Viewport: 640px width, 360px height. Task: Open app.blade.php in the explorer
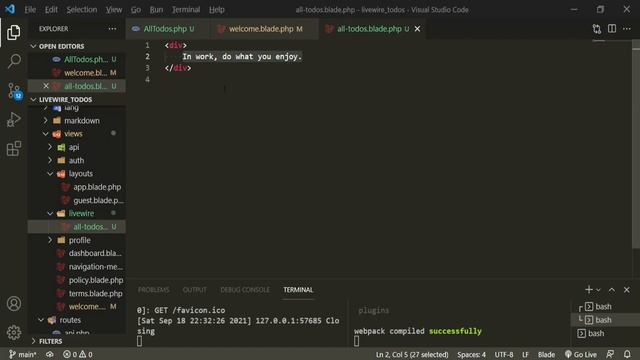click(97, 187)
